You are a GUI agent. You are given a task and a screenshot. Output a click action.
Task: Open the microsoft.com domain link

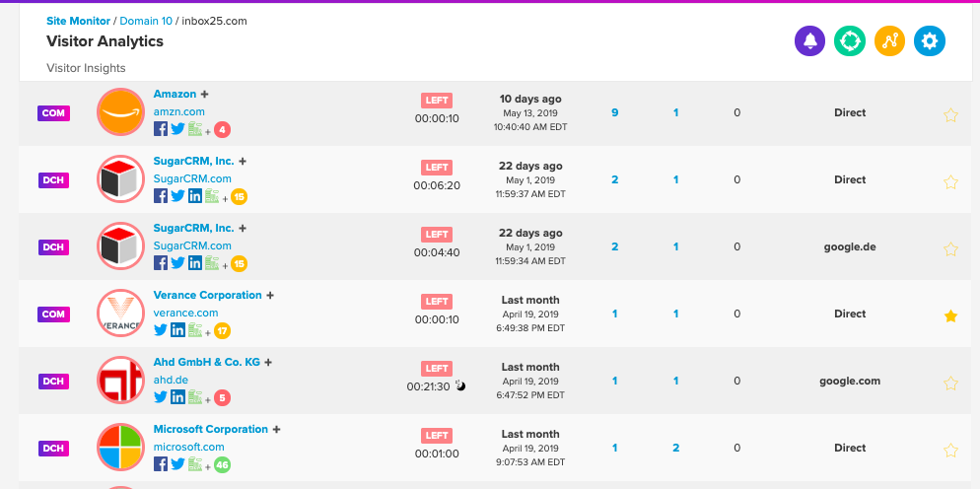click(188, 447)
